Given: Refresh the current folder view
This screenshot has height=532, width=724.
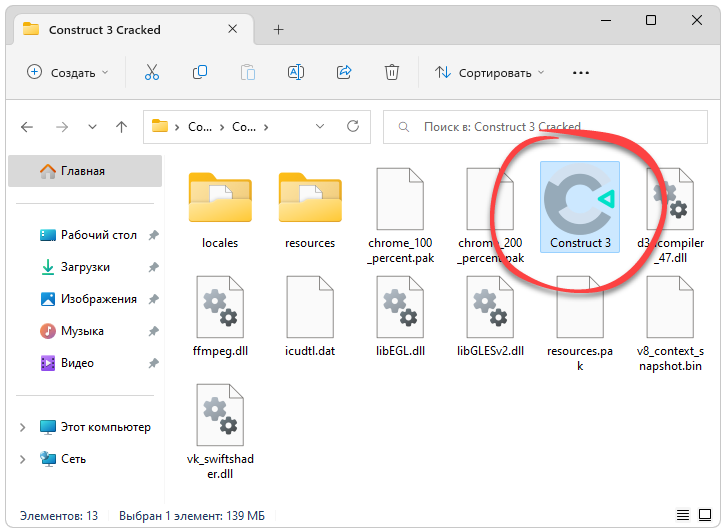Looking at the screenshot, I should click(353, 127).
